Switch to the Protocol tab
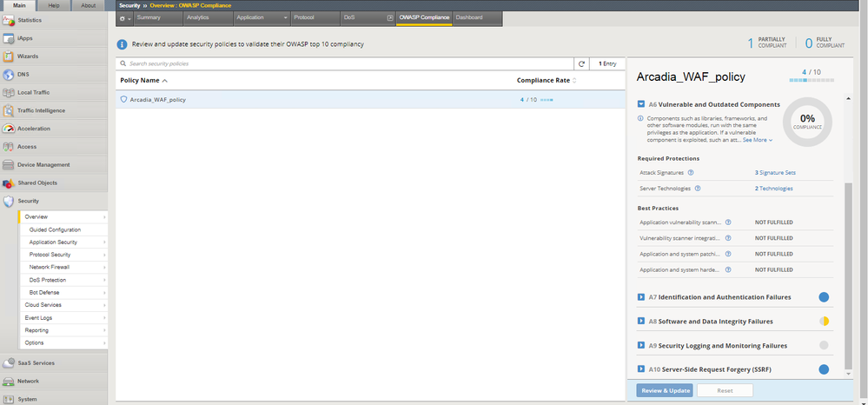 [315, 18]
